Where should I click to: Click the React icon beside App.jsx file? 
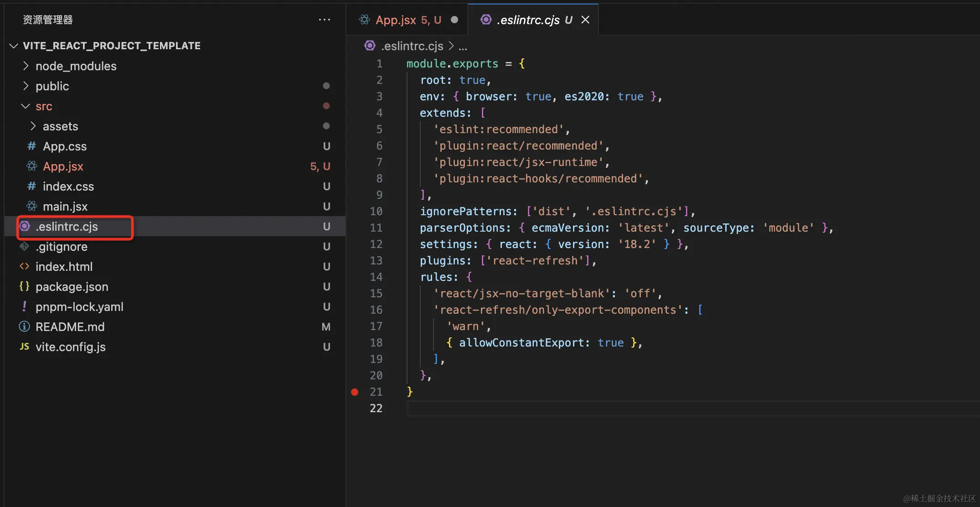(31, 166)
